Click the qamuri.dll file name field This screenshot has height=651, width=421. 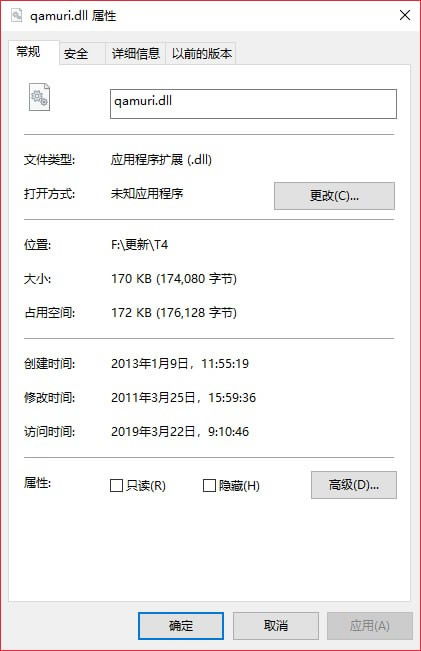pyautogui.click(x=253, y=104)
